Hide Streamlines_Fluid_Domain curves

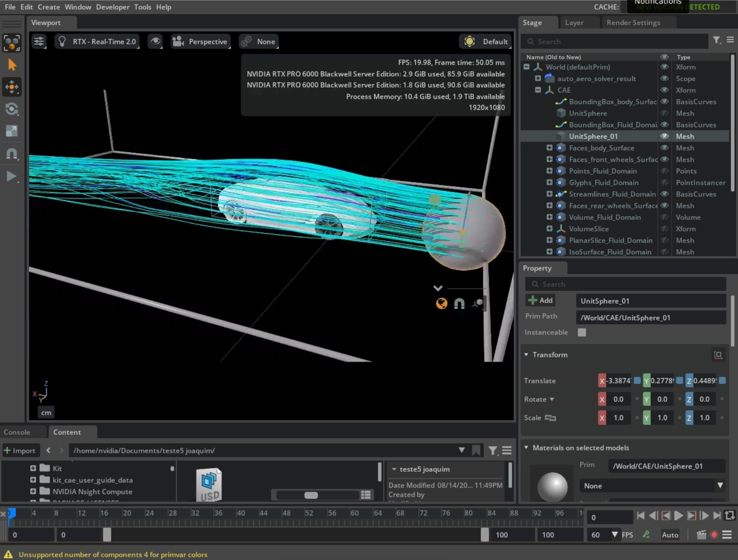tap(664, 194)
